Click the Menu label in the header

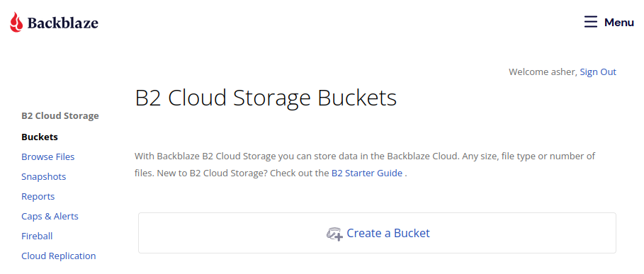(619, 23)
